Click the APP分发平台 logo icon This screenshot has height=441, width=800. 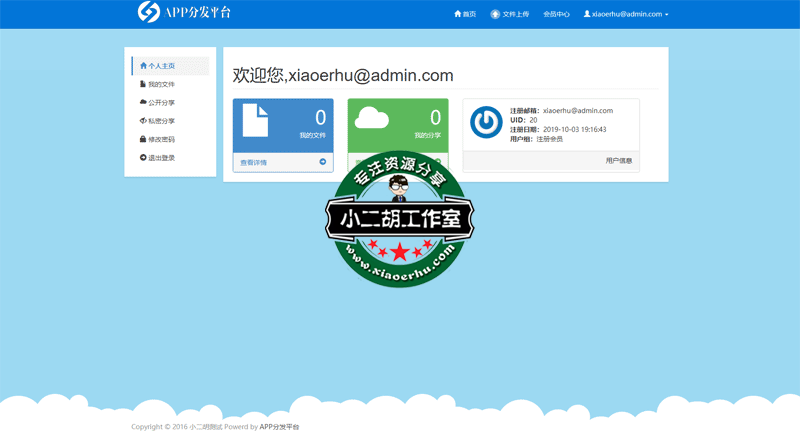(x=149, y=13)
